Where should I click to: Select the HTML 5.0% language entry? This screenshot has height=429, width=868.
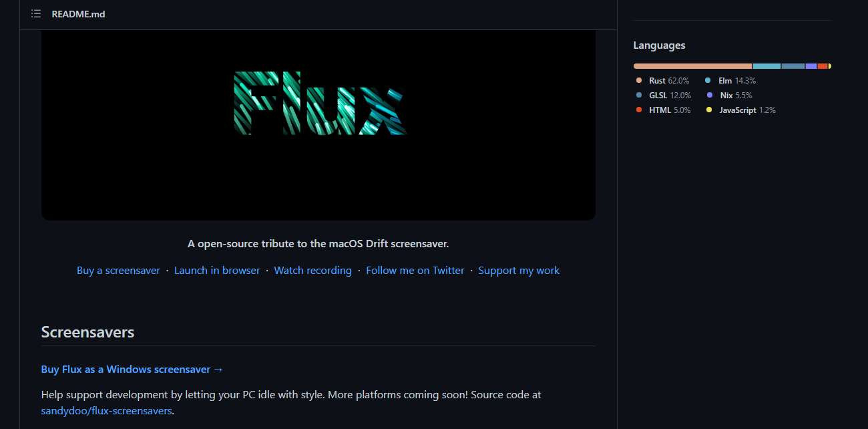coord(664,110)
